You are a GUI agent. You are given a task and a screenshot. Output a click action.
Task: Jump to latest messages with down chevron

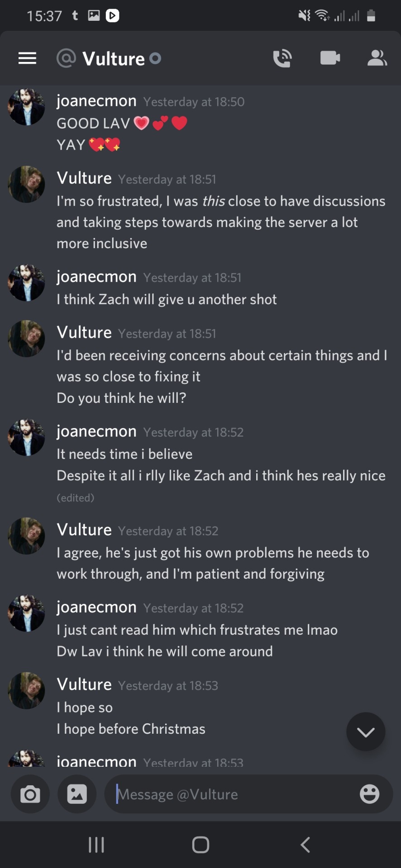tap(366, 731)
